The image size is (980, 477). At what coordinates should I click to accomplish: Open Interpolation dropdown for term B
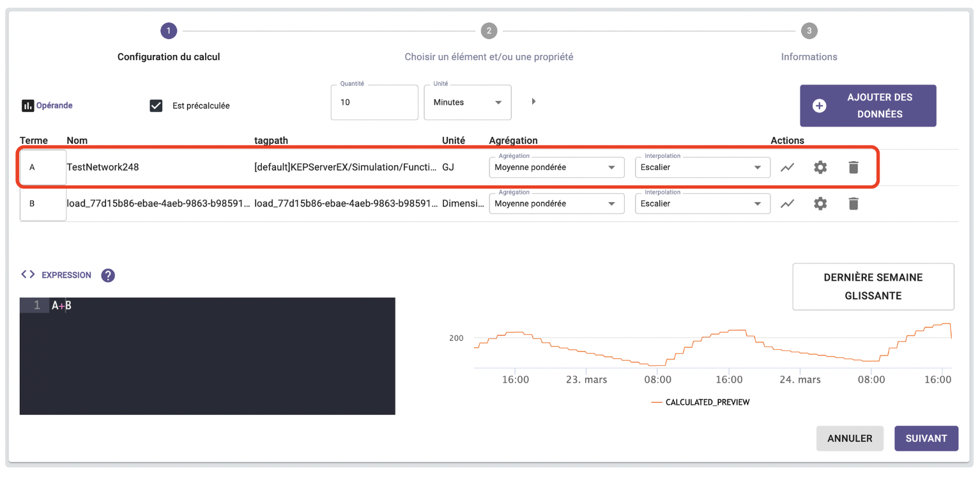[x=702, y=203]
